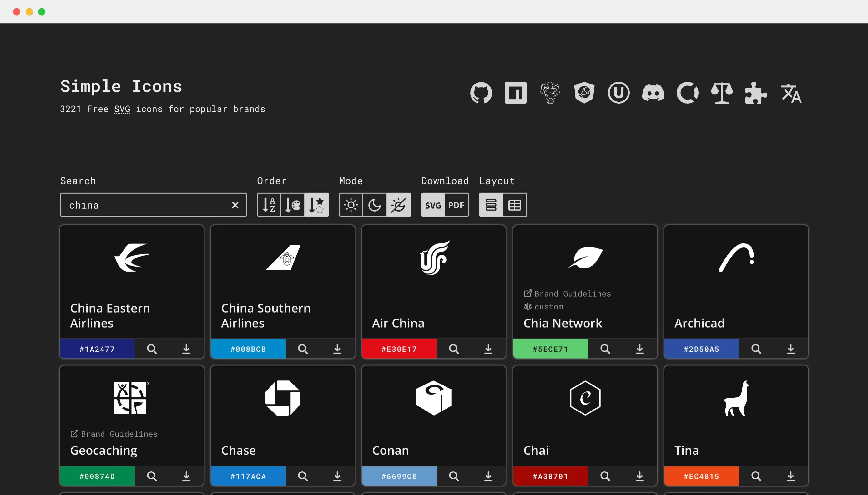The image size is (868, 495).
Task: Click the Simple Icons title
Action: pyautogui.click(x=121, y=86)
